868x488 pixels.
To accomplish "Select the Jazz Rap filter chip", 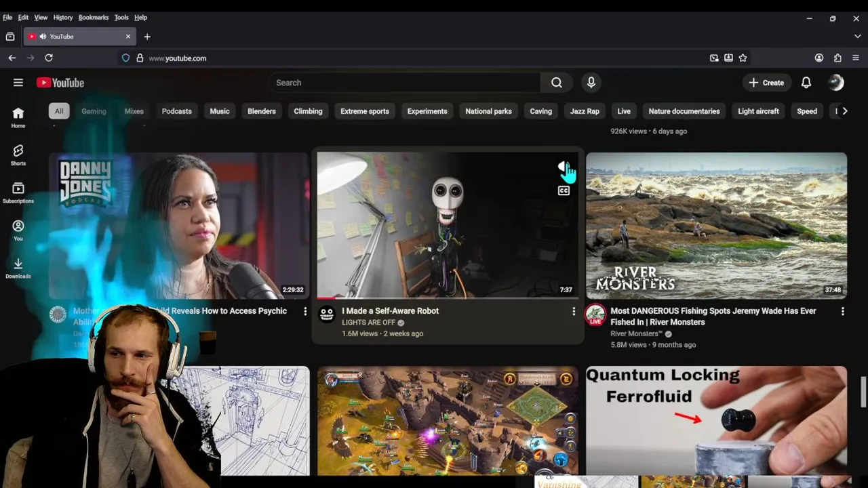I will click(x=585, y=111).
